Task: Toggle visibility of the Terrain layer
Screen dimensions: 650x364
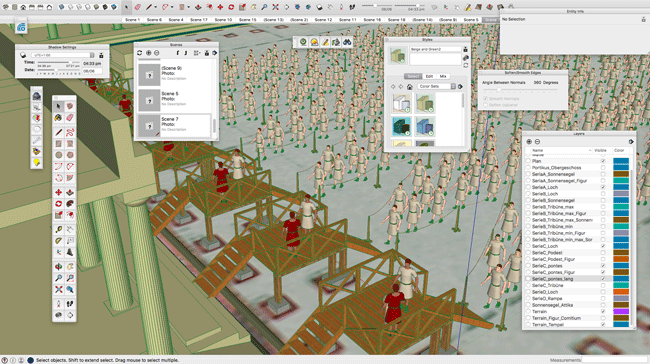Action: coord(603,311)
